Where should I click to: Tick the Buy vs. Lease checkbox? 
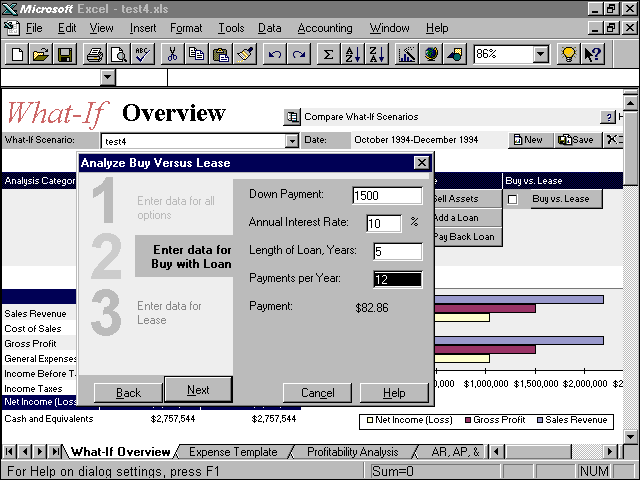coord(512,199)
